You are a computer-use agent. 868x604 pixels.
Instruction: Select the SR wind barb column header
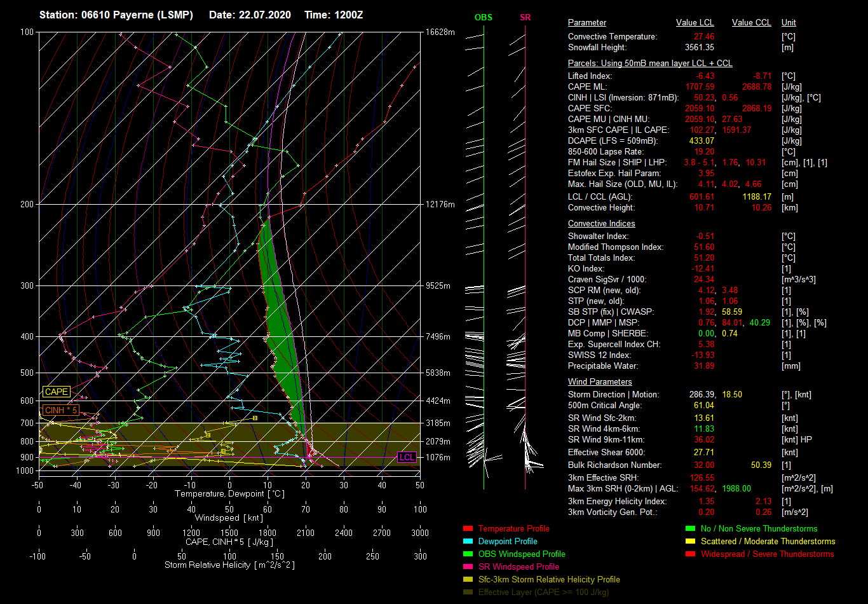(525, 17)
